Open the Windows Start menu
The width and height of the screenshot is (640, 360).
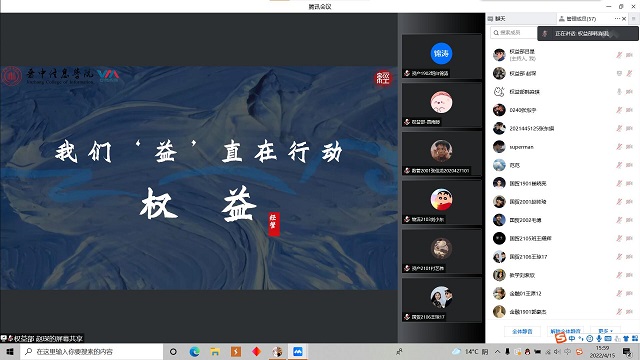click(x=10, y=351)
